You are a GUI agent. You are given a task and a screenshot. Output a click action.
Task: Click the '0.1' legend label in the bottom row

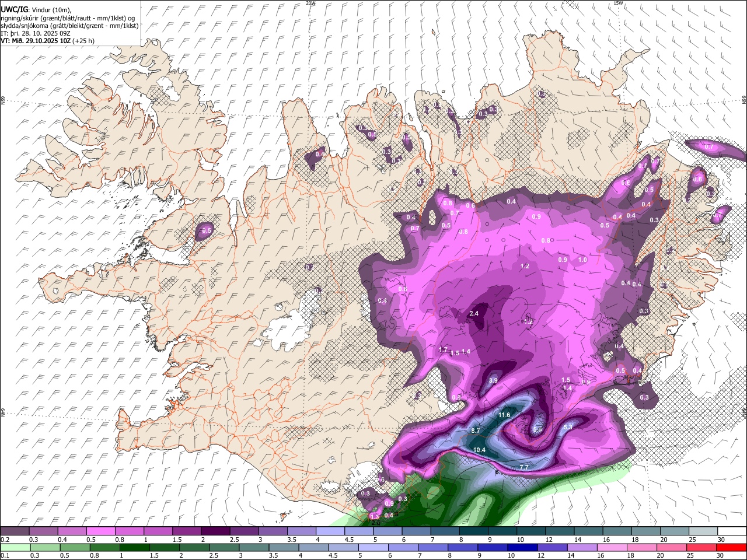pyautogui.click(x=5, y=556)
